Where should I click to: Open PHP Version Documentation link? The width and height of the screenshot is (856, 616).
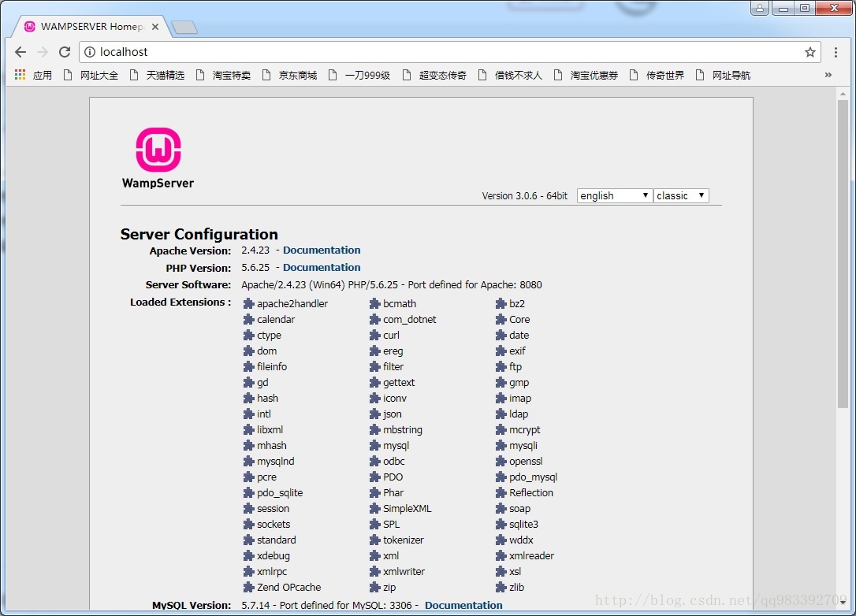pyautogui.click(x=322, y=267)
